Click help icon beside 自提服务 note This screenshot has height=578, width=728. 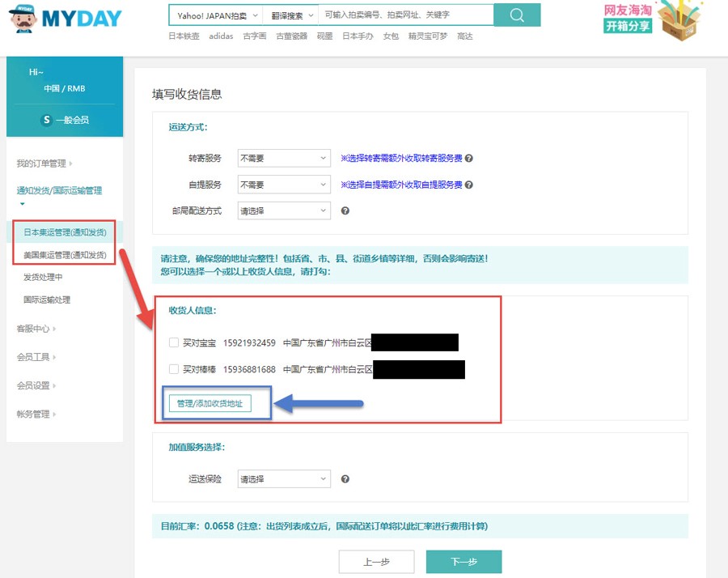click(x=469, y=185)
